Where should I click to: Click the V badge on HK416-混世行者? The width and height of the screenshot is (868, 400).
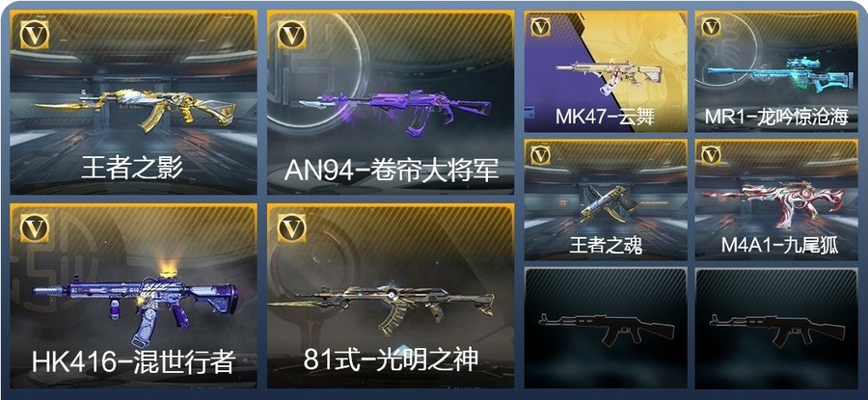click(35, 227)
